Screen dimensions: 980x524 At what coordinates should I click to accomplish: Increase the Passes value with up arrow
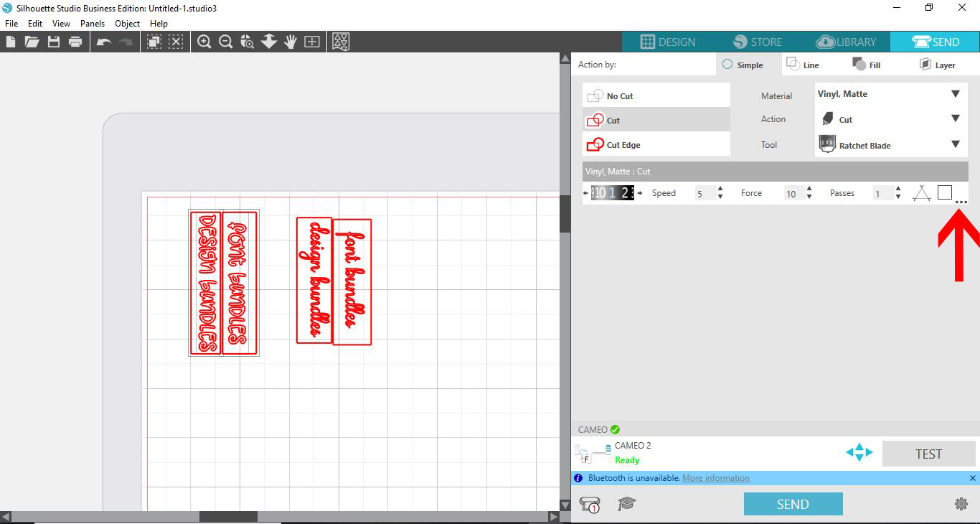898,190
